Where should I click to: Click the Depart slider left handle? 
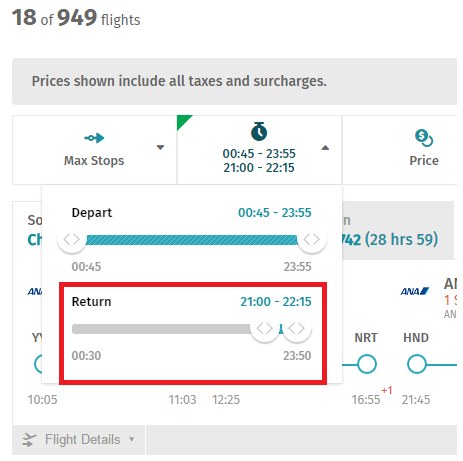point(72,239)
